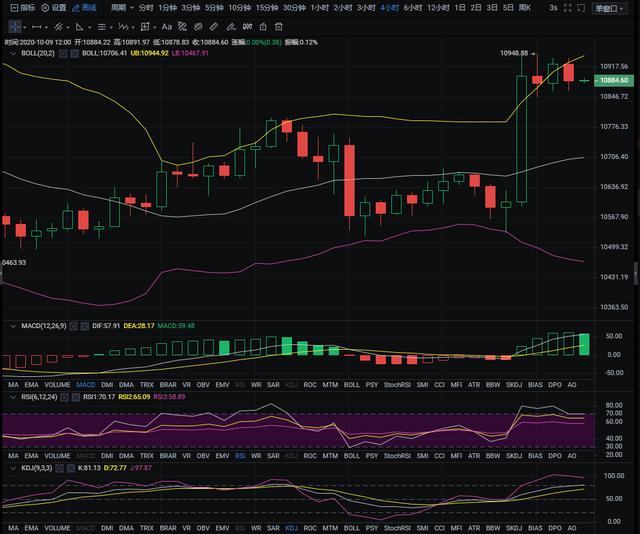640x534 pixels.
Task: Expand the 周期 period dropdown
Action: click(x=122, y=8)
